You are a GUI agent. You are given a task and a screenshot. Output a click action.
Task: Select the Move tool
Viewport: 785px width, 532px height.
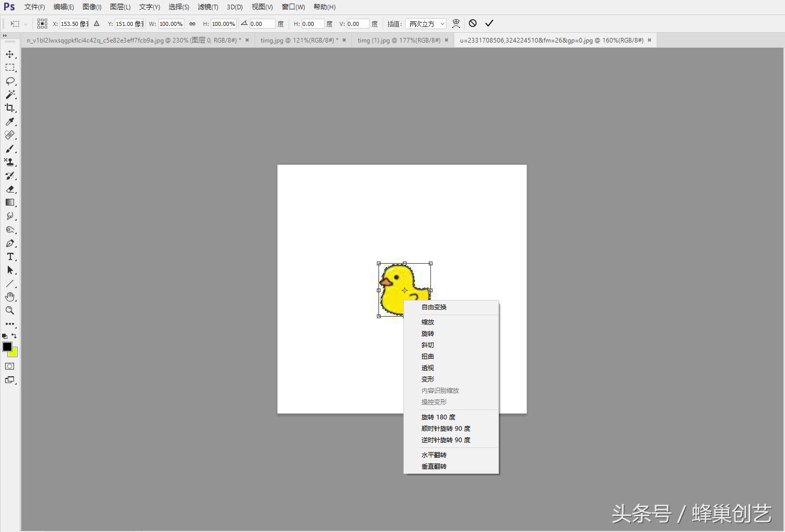click(10, 53)
